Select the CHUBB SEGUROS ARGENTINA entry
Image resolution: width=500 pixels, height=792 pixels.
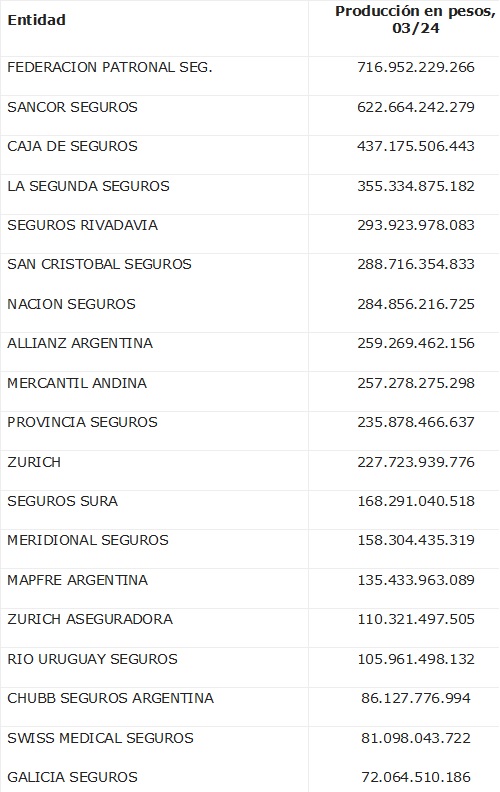click(x=111, y=698)
